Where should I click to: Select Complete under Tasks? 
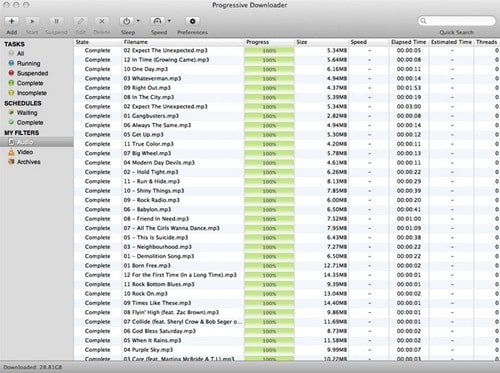(x=30, y=83)
